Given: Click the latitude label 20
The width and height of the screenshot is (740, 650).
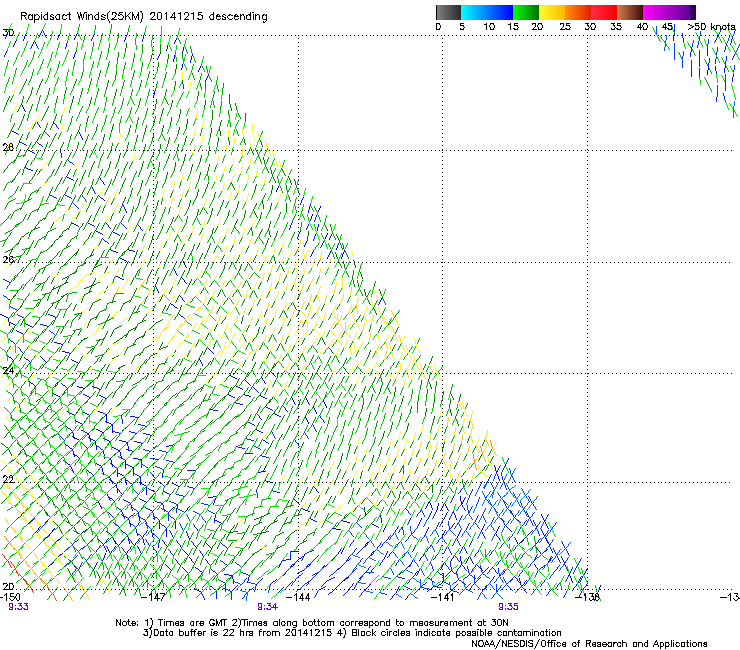Looking at the screenshot, I should 8,587.
